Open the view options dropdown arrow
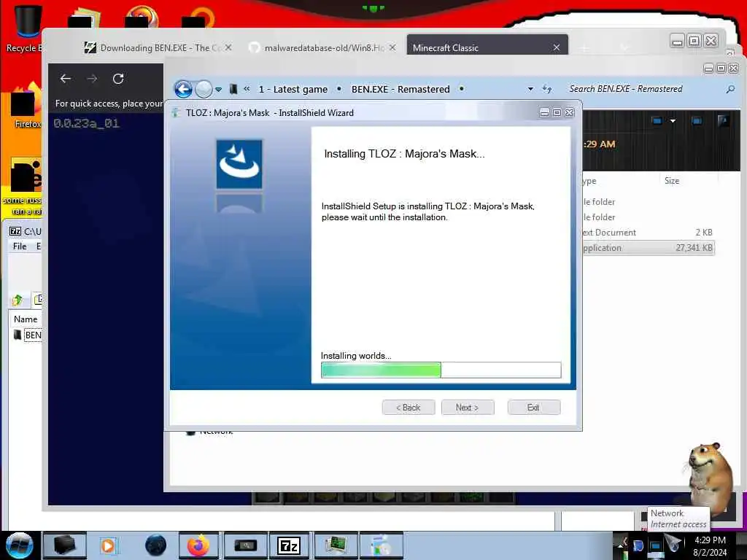747x560 pixels. click(x=673, y=121)
